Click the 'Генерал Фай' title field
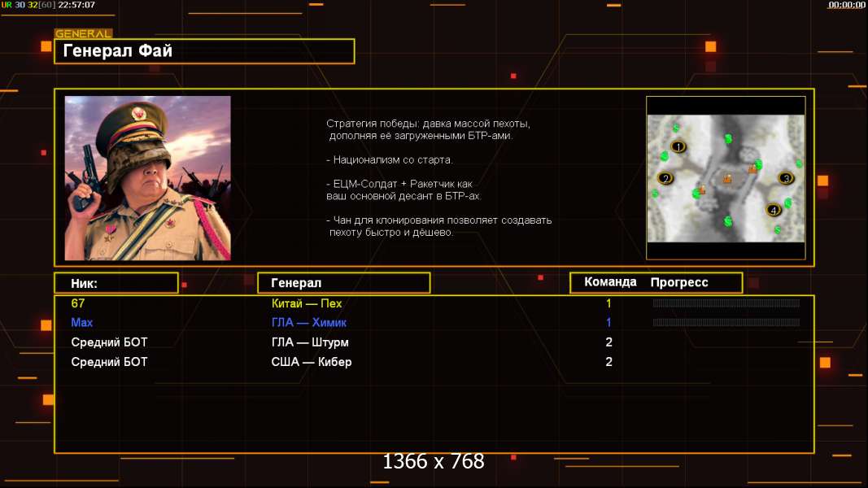The width and height of the screenshot is (868, 488). pyautogui.click(x=204, y=51)
